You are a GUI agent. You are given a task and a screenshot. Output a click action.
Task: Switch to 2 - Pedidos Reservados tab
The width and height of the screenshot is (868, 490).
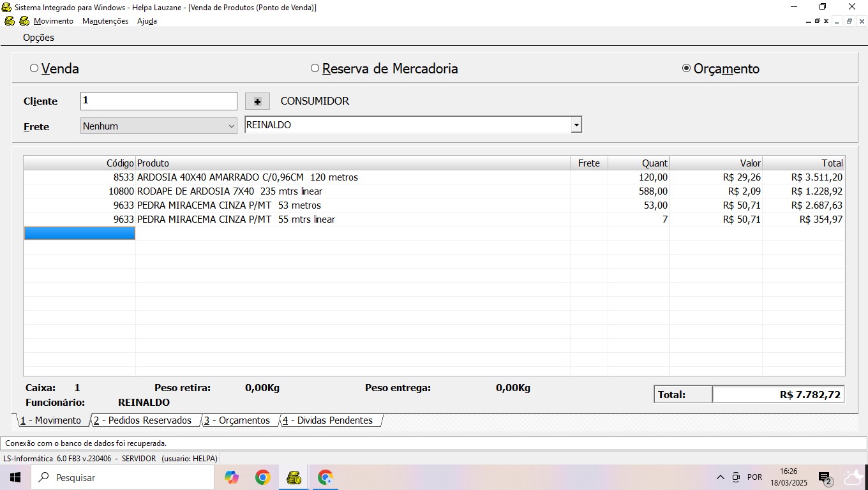click(x=142, y=420)
